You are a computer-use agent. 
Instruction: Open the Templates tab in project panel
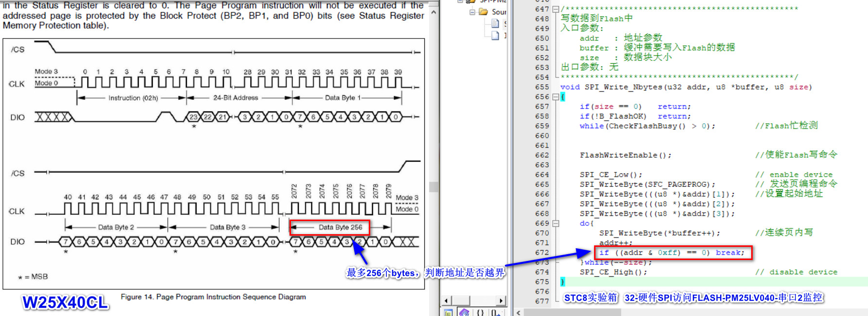tap(495, 312)
